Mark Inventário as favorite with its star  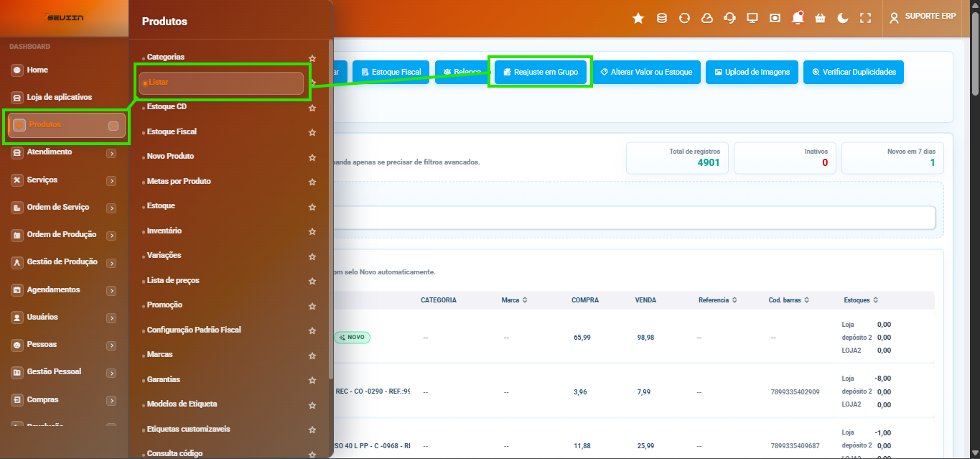(312, 232)
